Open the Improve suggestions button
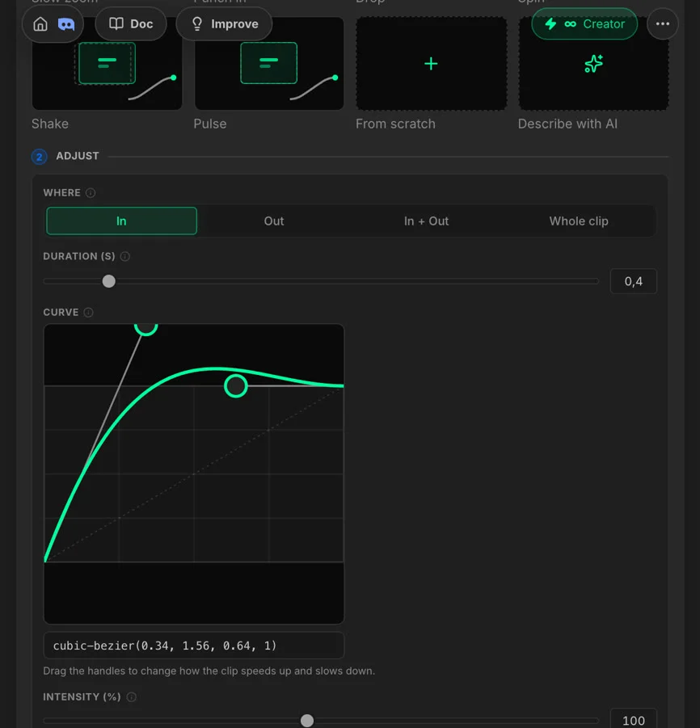The width and height of the screenshot is (700, 728). coord(225,24)
